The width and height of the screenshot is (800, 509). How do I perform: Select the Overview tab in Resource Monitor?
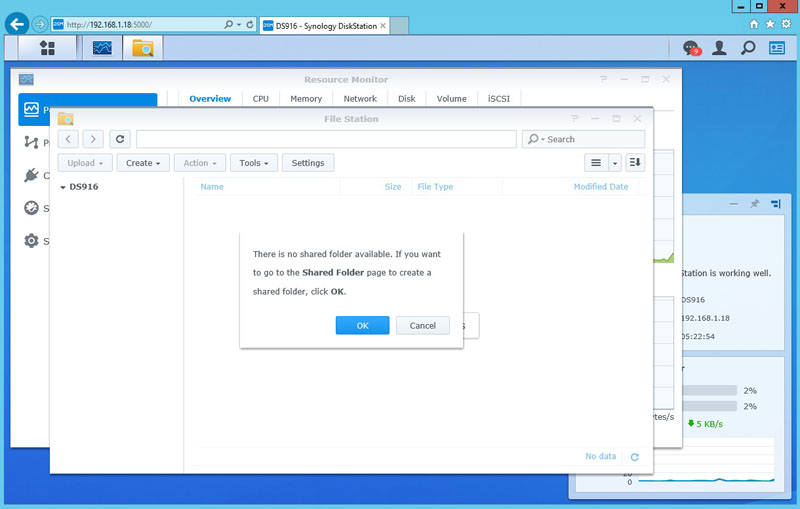pos(210,98)
